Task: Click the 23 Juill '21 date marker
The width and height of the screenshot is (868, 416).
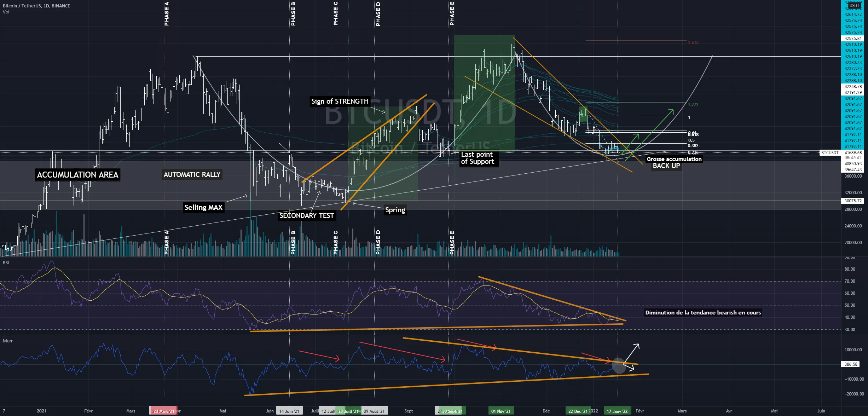Action: (x=348, y=411)
